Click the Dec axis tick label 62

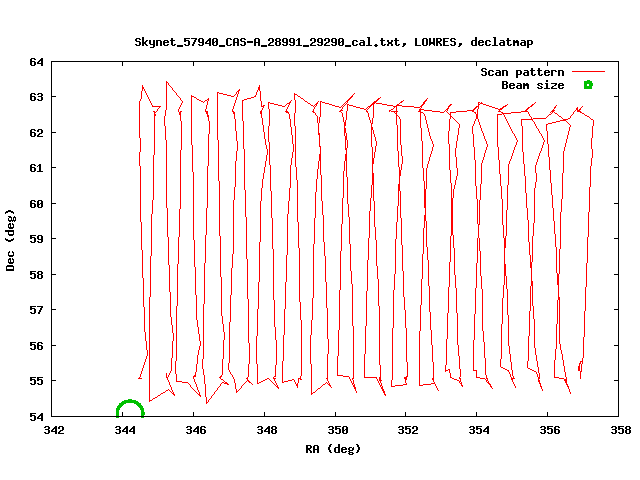tap(36, 133)
